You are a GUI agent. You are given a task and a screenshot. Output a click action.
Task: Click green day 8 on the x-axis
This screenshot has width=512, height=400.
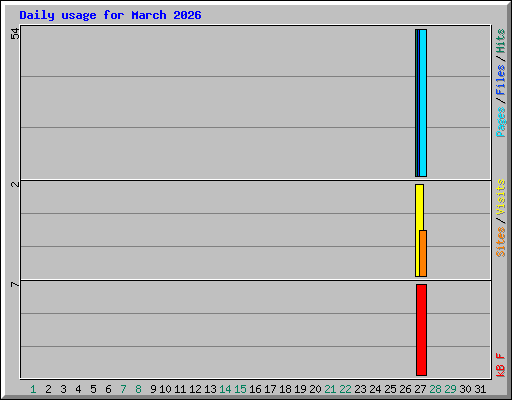pos(138,389)
